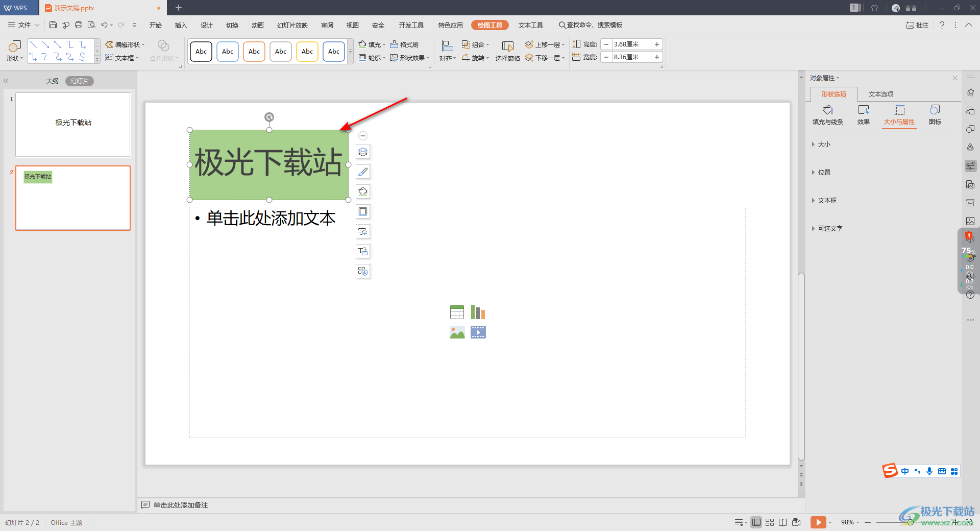This screenshot has height=531, width=980.
Task: Switch to the 大纲 outline tab
Action: 53,81
